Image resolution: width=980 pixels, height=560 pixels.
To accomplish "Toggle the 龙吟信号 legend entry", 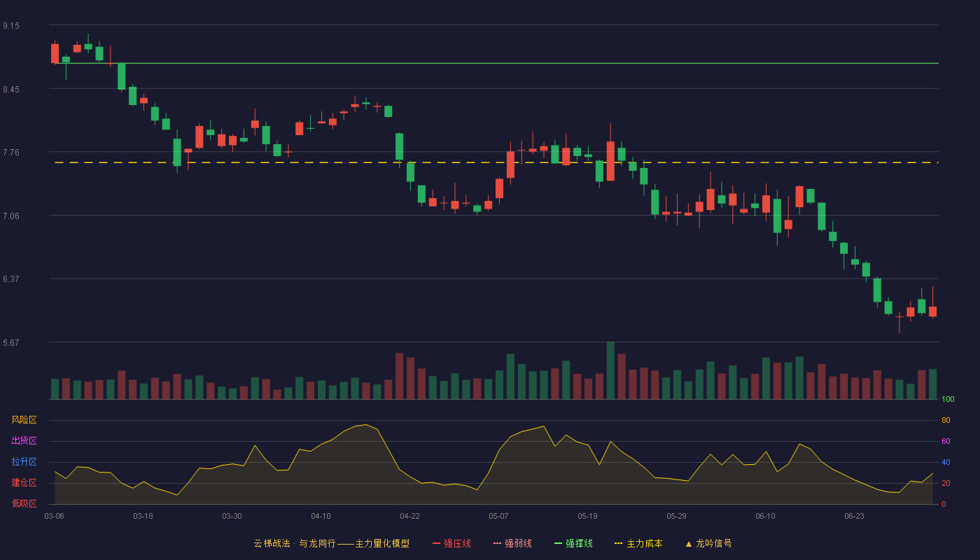I will pyautogui.click(x=708, y=543).
